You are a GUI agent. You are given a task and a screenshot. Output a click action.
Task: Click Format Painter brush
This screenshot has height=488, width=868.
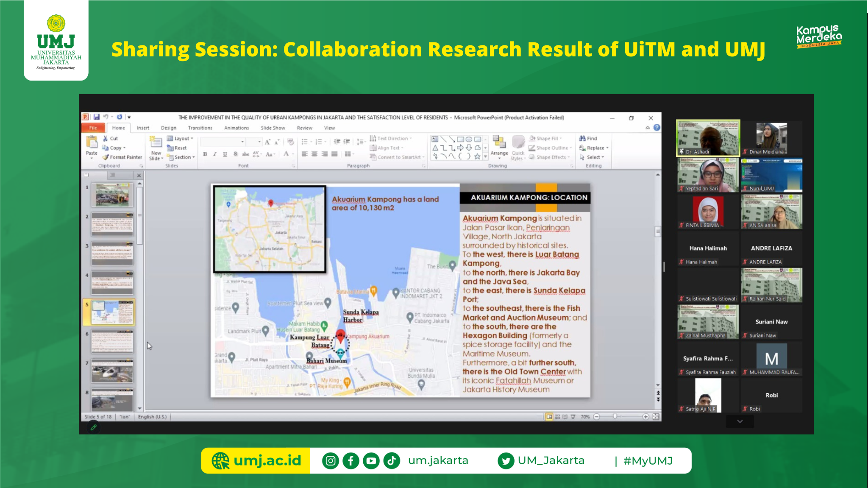106,157
